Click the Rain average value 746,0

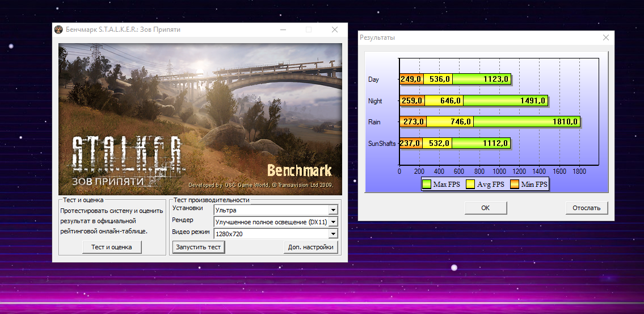[460, 122]
